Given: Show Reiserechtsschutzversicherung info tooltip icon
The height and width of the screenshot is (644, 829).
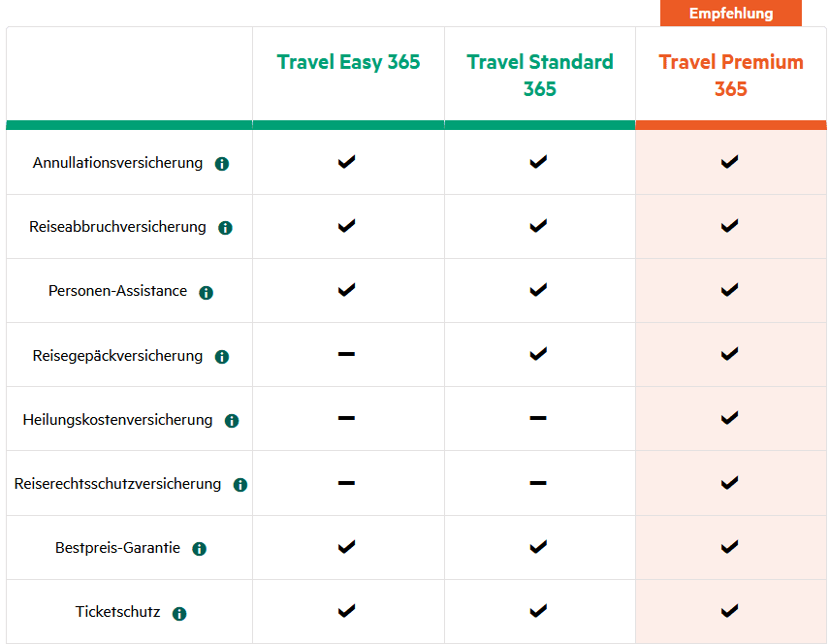Looking at the screenshot, I should (x=240, y=485).
